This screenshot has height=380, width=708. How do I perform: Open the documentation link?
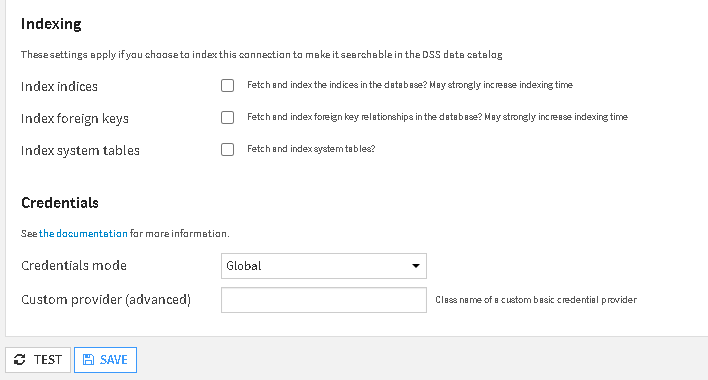(x=83, y=233)
